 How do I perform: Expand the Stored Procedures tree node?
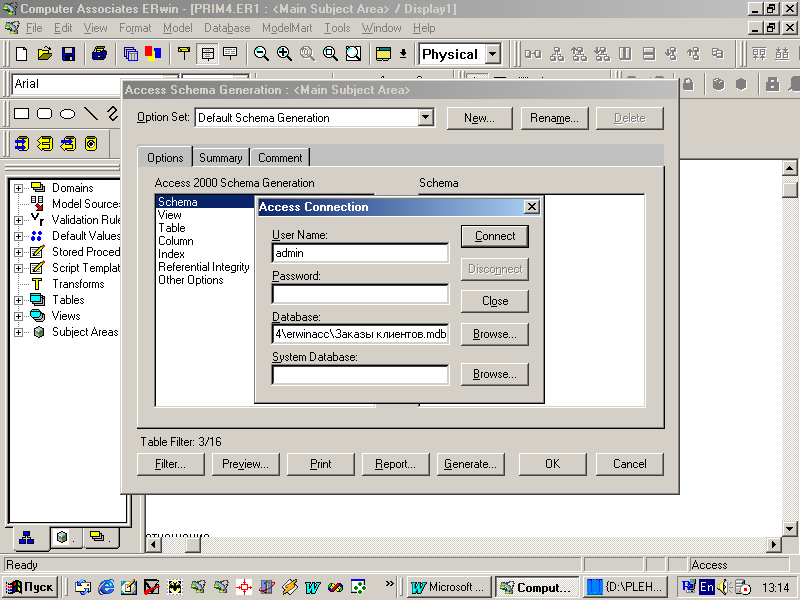[x=18, y=252]
